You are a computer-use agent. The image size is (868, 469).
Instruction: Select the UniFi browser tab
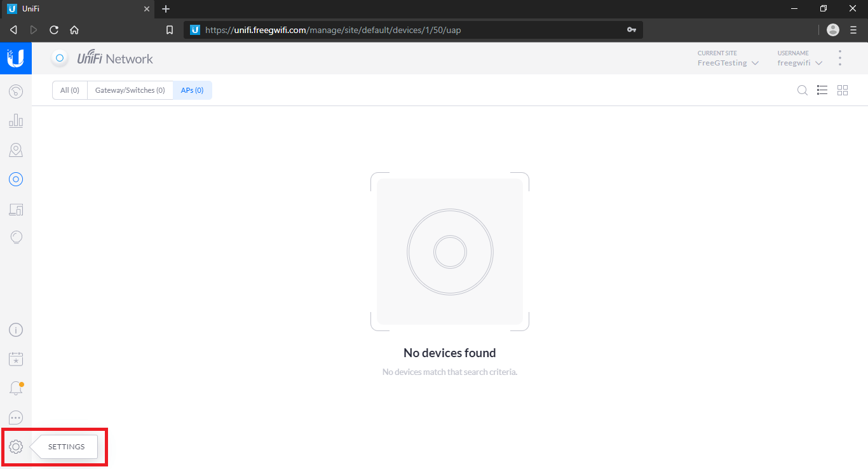tap(77, 9)
